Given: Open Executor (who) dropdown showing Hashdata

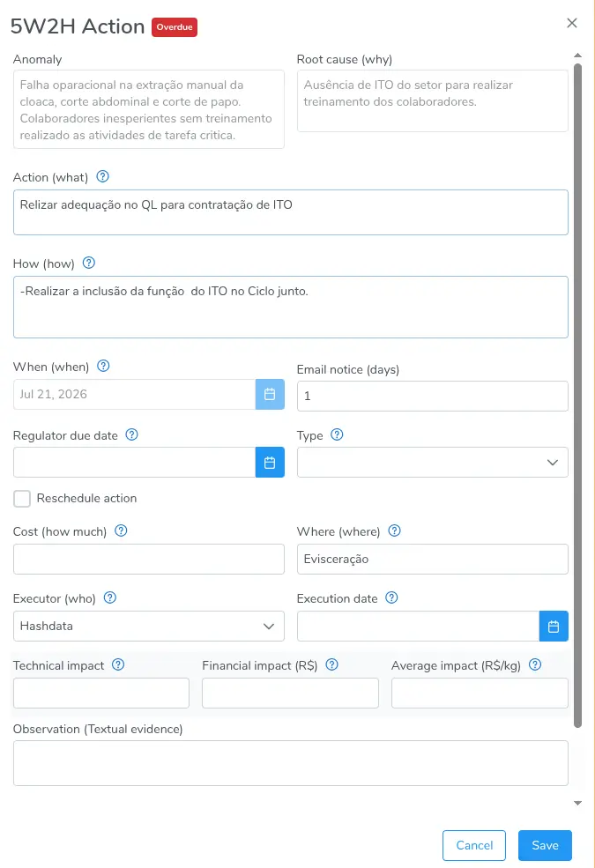Looking at the screenshot, I should pyautogui.click(x=148, y=626).
